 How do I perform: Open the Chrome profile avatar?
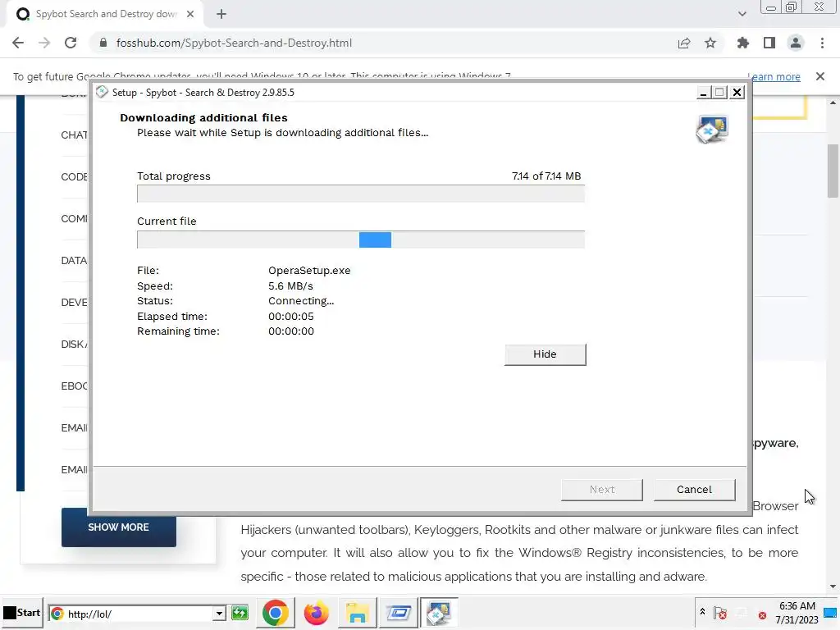(x=796, y=43)
